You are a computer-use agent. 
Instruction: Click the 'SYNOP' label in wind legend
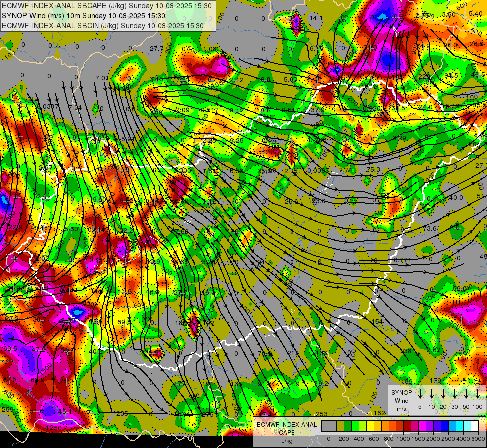coord(401,392)
